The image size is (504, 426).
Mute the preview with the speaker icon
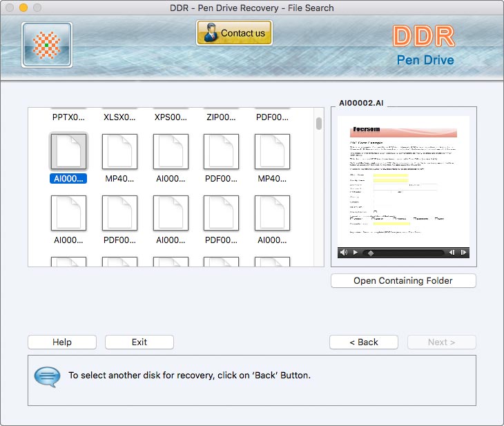(344, 253)
